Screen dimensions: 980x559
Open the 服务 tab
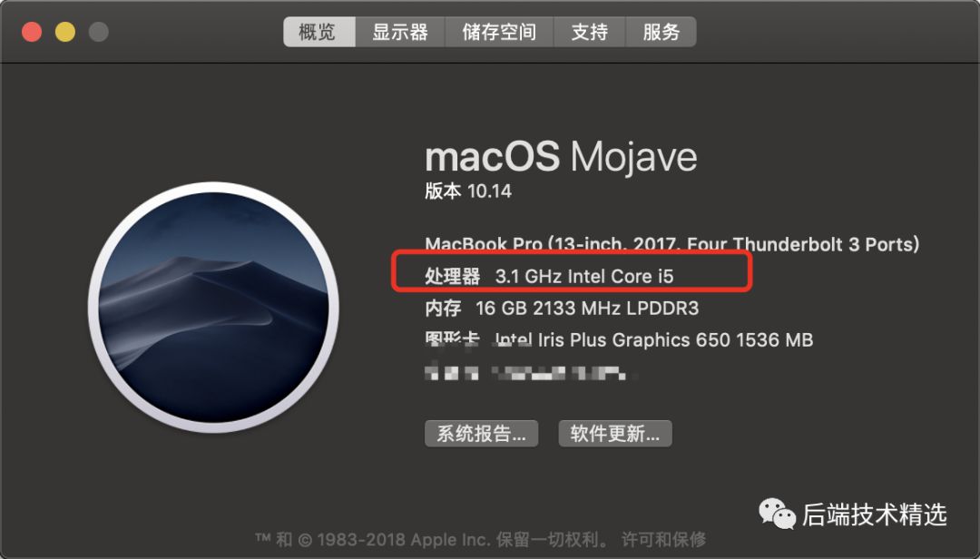point(661,32)
